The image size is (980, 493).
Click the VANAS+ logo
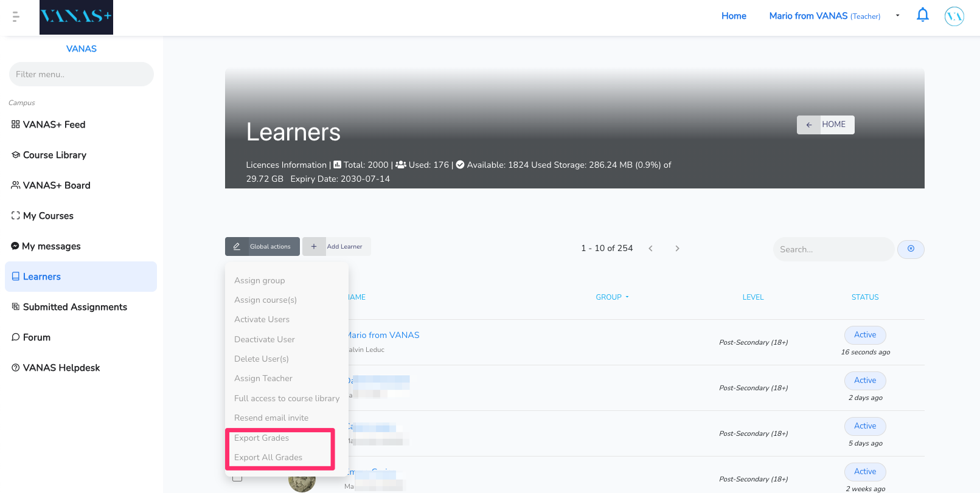click(76, 17)
